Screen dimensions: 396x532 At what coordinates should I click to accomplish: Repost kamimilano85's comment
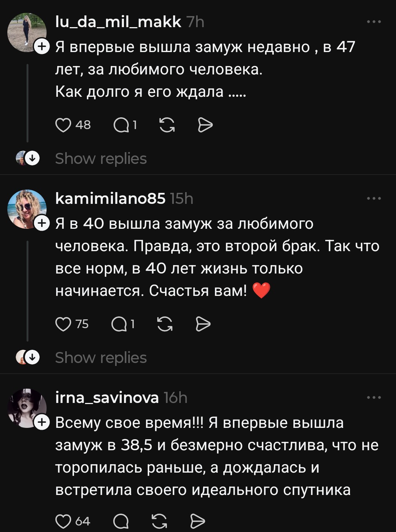pos(165,324)
